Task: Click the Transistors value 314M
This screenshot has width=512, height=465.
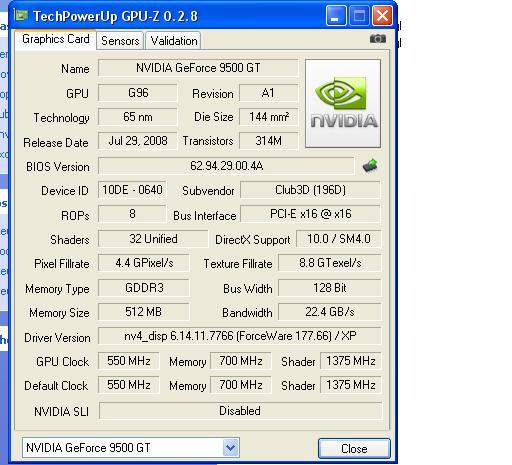Action: click(x=269, y=141)
